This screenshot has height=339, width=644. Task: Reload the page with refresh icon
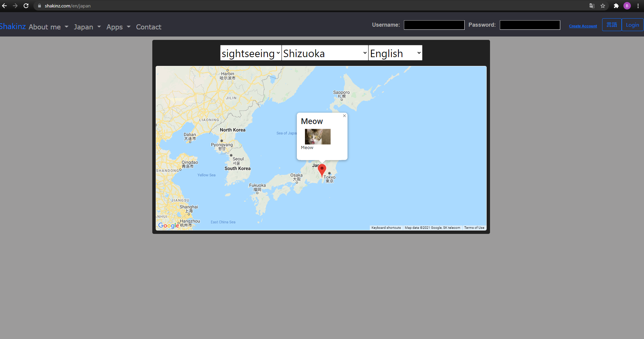click(26, 6)
